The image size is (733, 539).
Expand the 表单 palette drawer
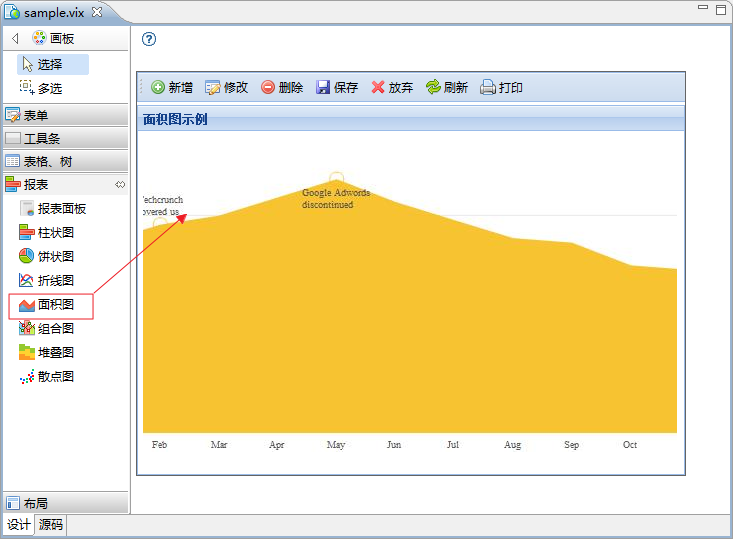[x=65, y=115]
